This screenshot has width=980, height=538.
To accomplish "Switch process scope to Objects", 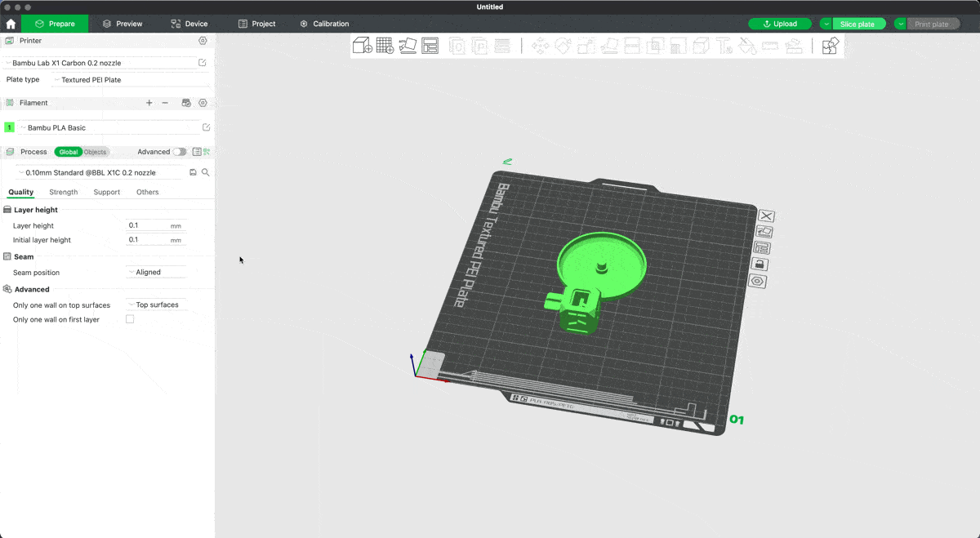I will tap(96, 152).
